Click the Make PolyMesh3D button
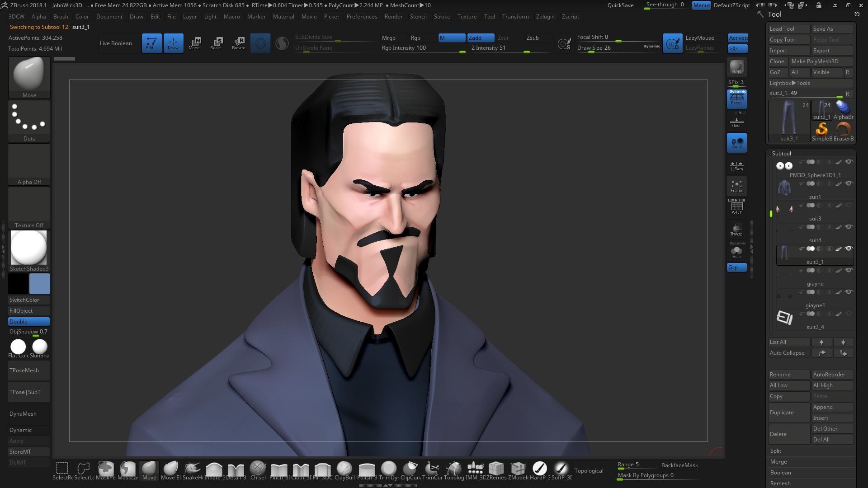This screenshot has width=868, height=488. tap(821, 61)
